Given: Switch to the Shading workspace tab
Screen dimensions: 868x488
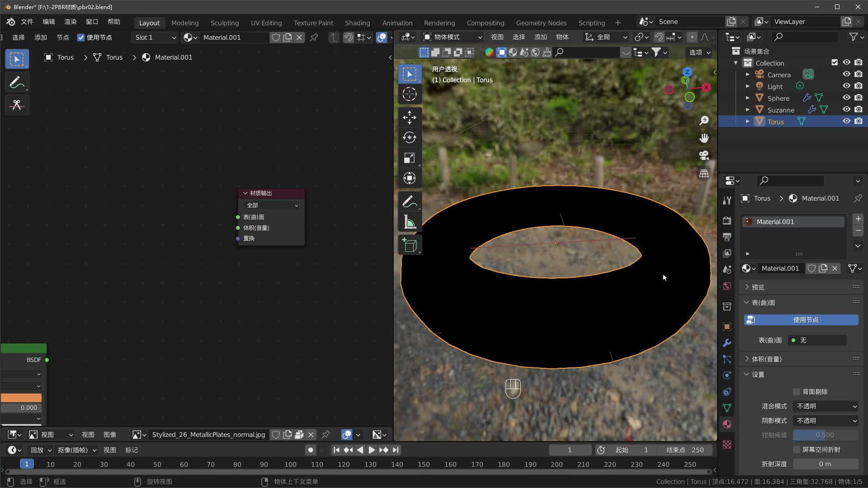Looking at the screenshot, I should point(357,23).
